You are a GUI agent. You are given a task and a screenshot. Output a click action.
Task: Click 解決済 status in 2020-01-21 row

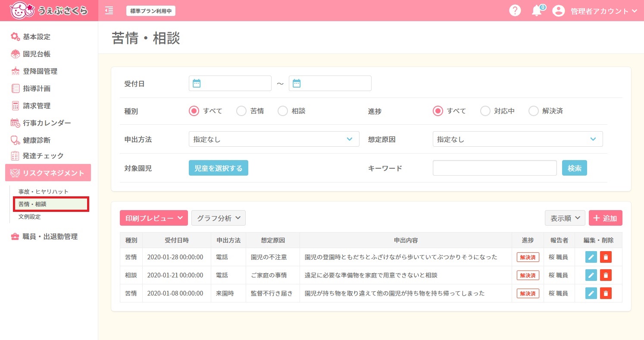click(528, 275)
